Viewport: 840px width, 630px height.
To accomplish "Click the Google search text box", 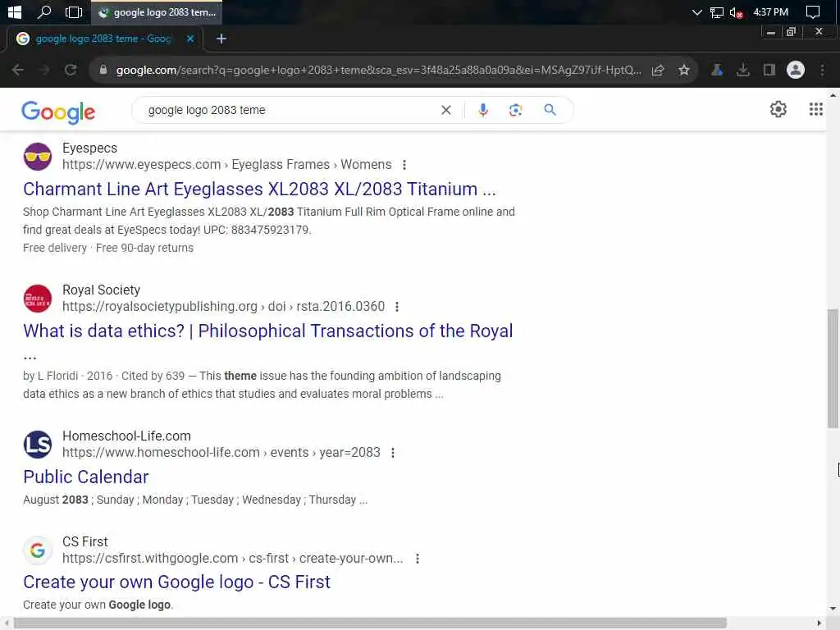I will [x=290, y=110].
